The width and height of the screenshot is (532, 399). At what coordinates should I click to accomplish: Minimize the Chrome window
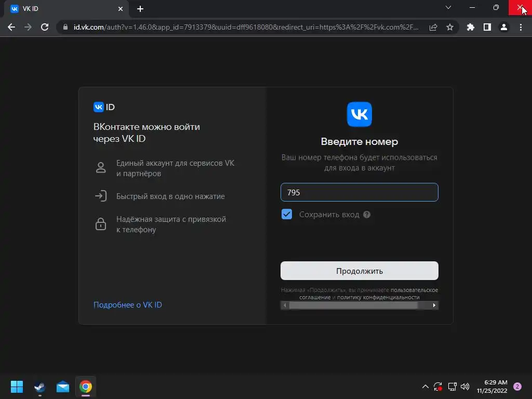click(x=472, y=7)
